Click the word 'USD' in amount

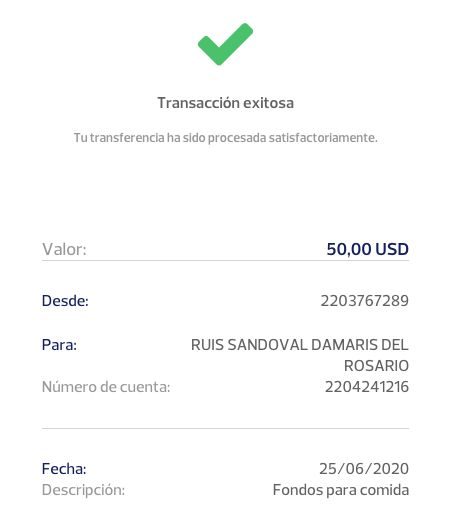[x=392, y=249]
